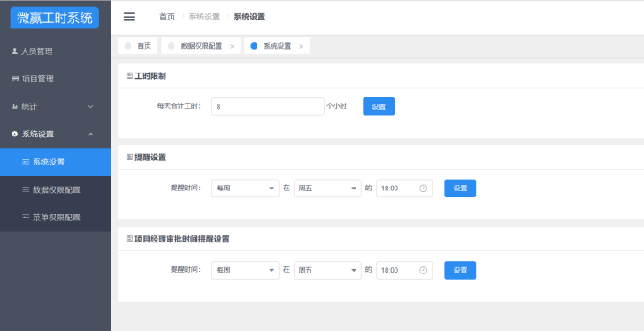Close the 数据权限配置 tab

[x=232, y=46]
